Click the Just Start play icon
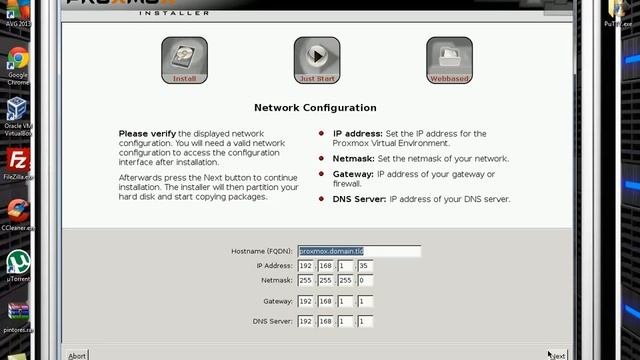The height and width of the screenshot is (360, 640). tap(317, 60)
